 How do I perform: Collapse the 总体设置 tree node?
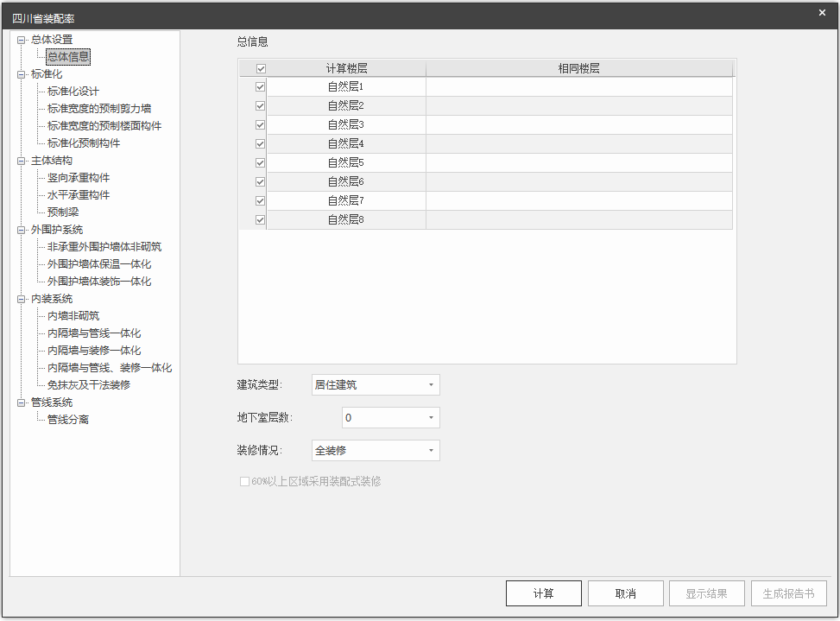[x=22, y=40]
